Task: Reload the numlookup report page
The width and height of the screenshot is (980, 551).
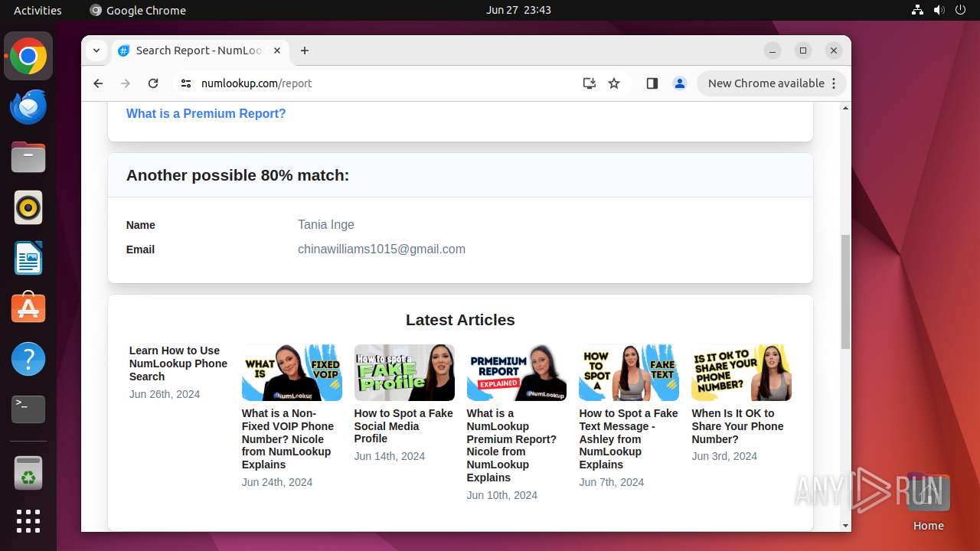Action: pyautogui.click(x=153, y=83)
